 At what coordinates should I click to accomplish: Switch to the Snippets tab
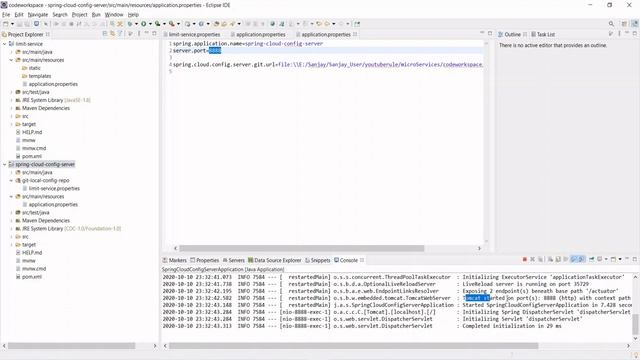click(x=318, y=260)
